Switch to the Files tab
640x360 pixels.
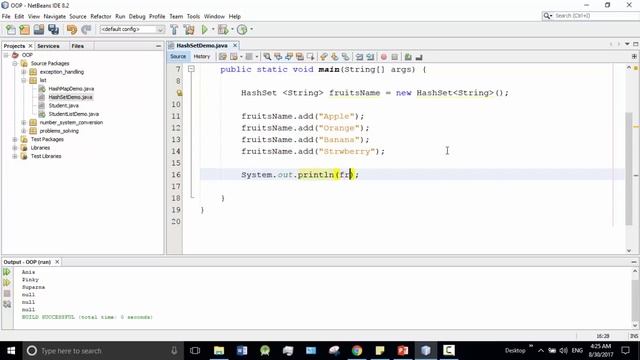click(78, 46)
